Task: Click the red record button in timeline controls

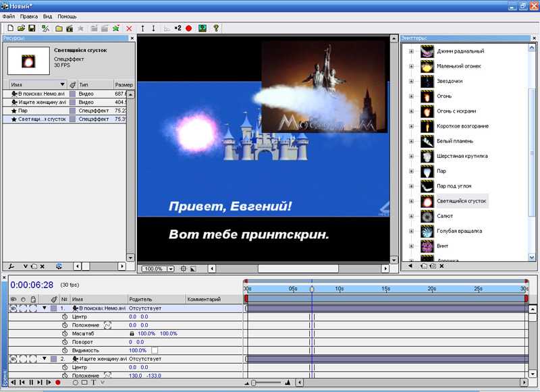Action: (x=58, y=383)
